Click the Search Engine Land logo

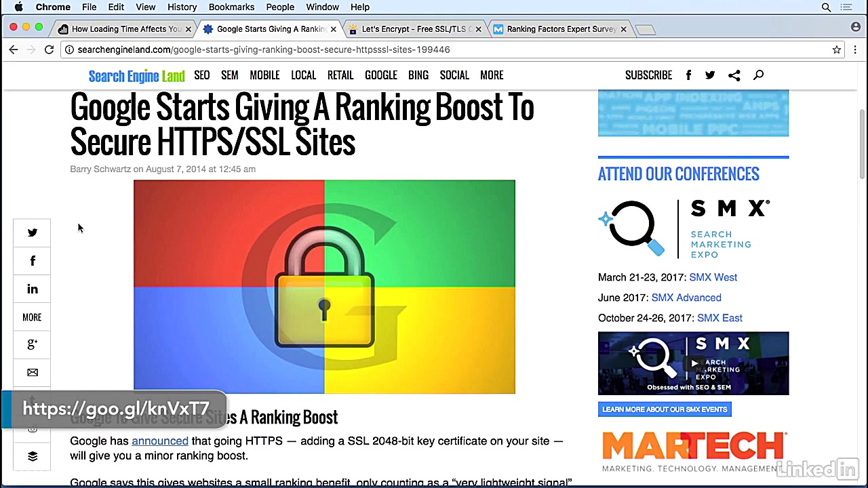pyautogui.click(x=136, y=76)
